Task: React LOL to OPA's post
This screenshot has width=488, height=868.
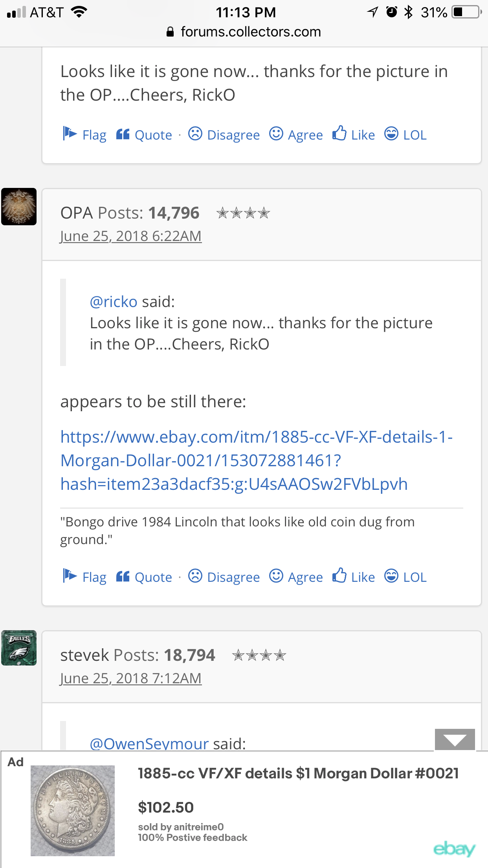Action: [405, 577]
